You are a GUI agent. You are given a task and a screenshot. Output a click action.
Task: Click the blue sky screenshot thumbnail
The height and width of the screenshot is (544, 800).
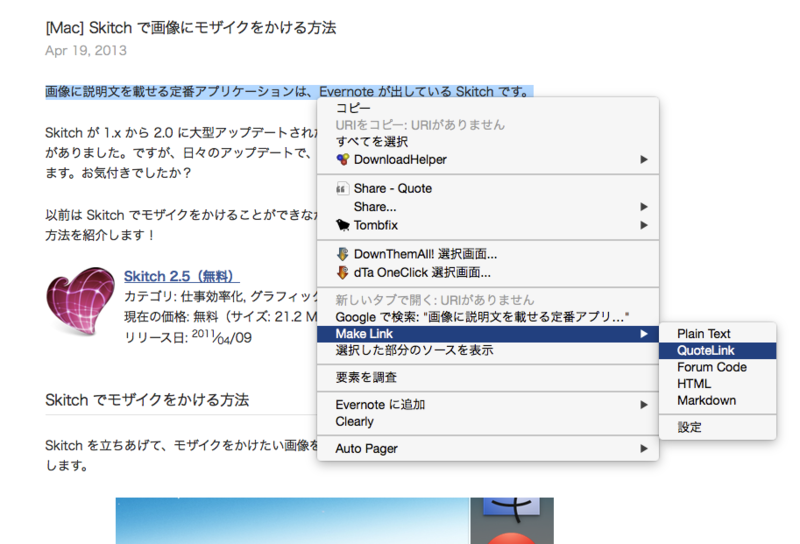pyautogui.click(x=292, y=521)
